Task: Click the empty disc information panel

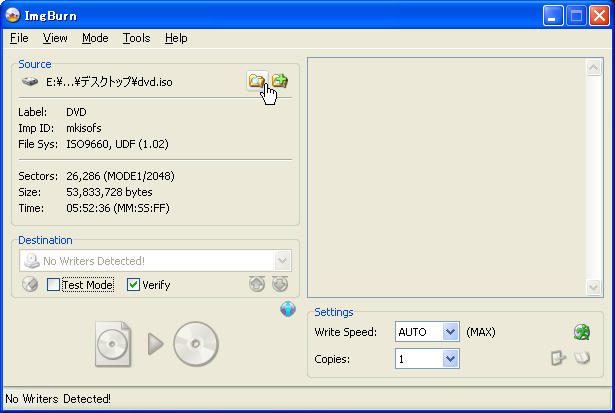Action: pos(446,177)
